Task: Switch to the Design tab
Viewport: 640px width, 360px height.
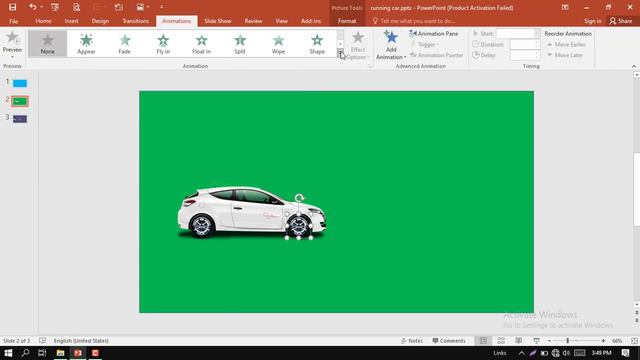Action: 100,21
